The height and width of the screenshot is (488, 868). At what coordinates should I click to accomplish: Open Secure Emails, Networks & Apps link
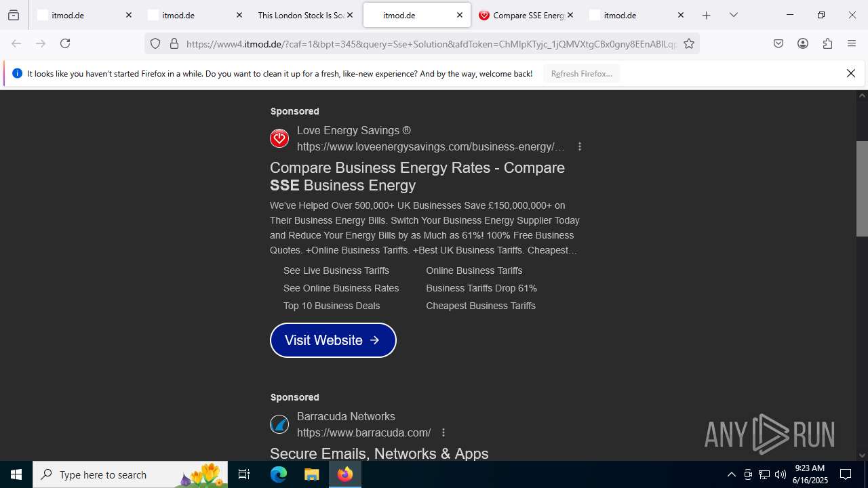[x=379, y=453]
